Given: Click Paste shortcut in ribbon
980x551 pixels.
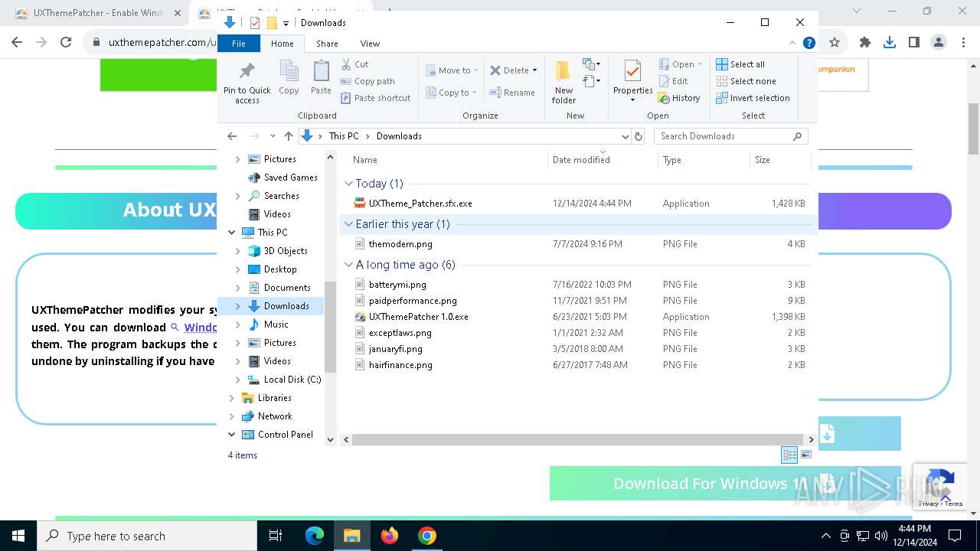Looking at the screenshot, I should point(376,98).
